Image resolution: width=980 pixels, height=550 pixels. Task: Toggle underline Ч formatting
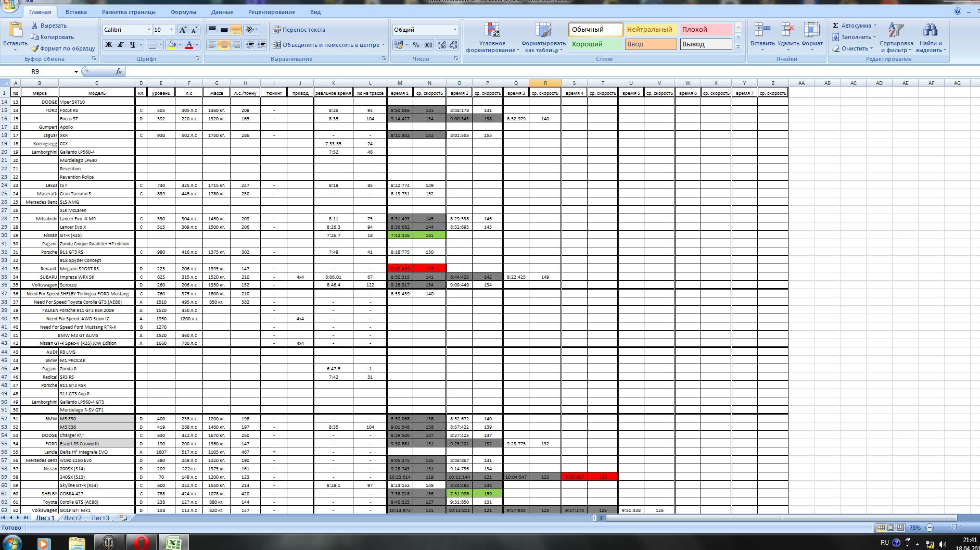(133, 45)
